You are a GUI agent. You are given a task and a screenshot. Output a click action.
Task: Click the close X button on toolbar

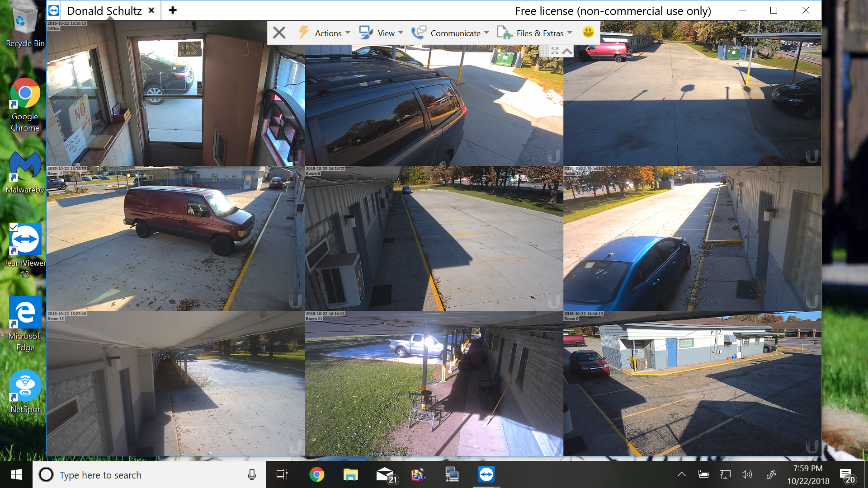tap(278, 33)
